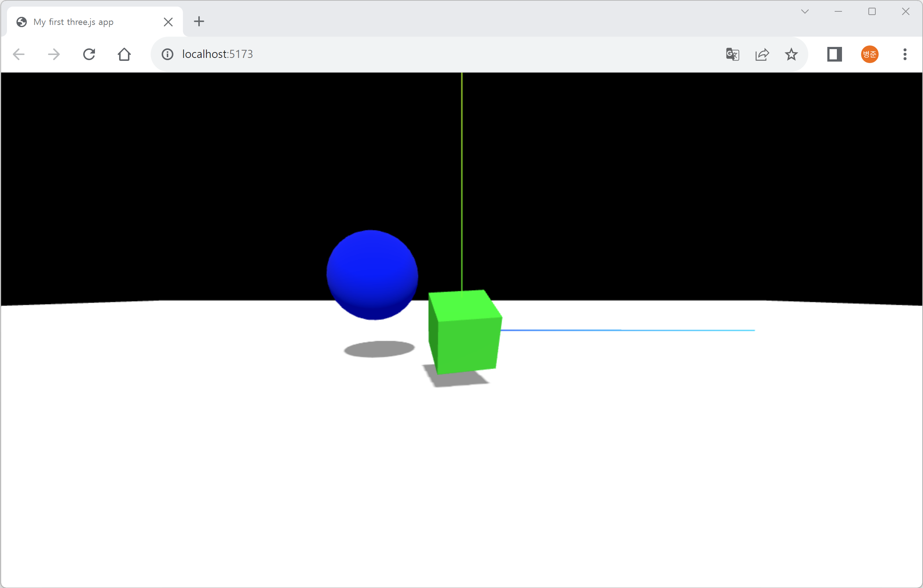The height and width of the screenshot is (588, 923).
Task: Click the sphere's oval shadow on the floor
Action: [379, 349]
